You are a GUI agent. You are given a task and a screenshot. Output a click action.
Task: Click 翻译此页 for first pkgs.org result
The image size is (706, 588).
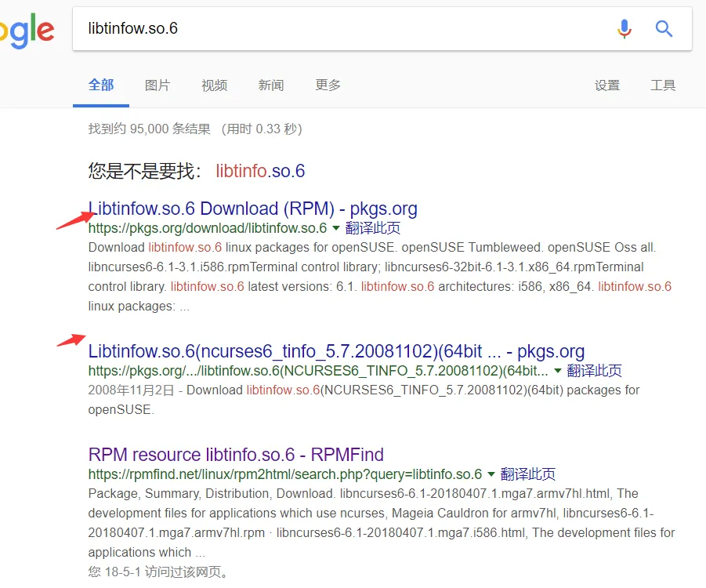[x=373, y=228]
